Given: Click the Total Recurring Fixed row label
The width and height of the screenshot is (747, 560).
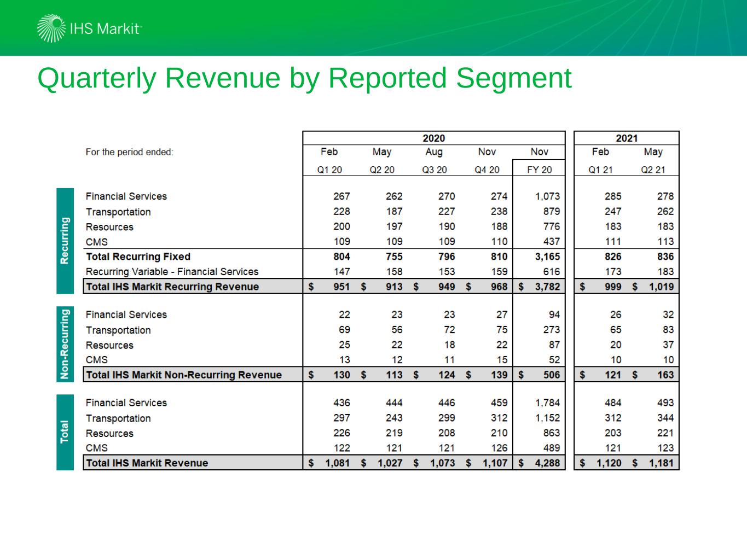Looking at the screenshot, I should [138, 256].
